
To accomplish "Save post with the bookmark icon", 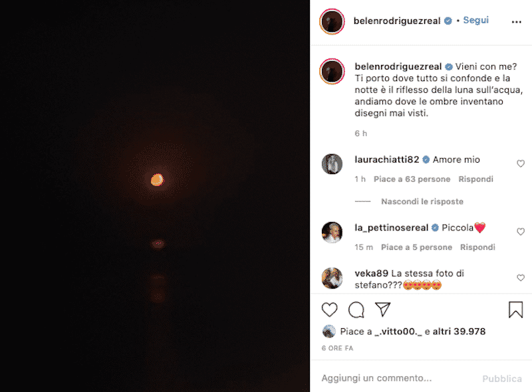I will click(x=515, y=310).
